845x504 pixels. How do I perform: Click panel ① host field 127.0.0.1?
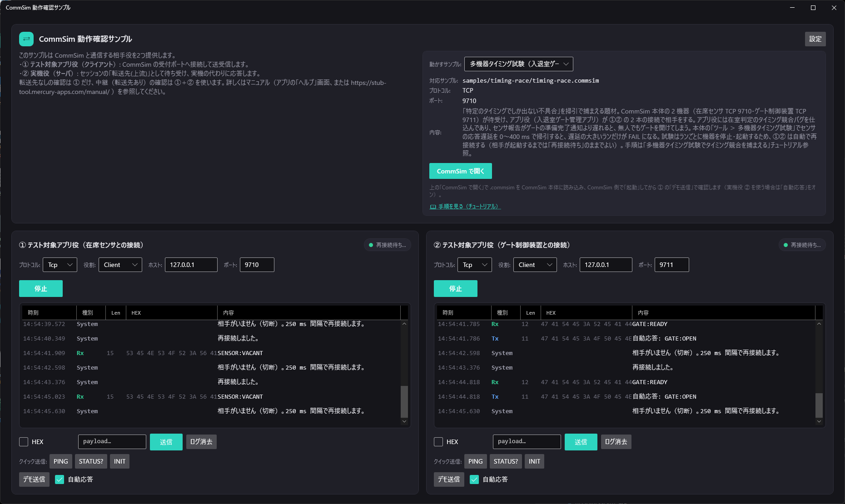(191, 265)
